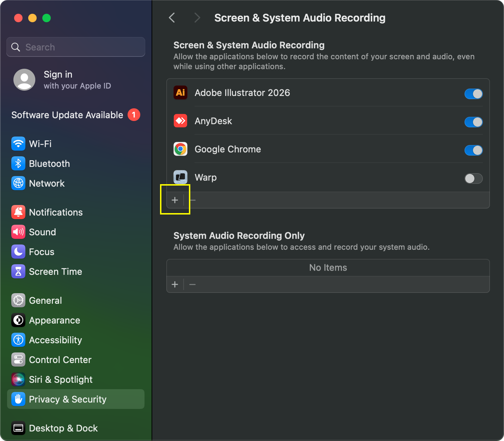
Task: Click the Software Update badge
Action: (x=134, y=115)
